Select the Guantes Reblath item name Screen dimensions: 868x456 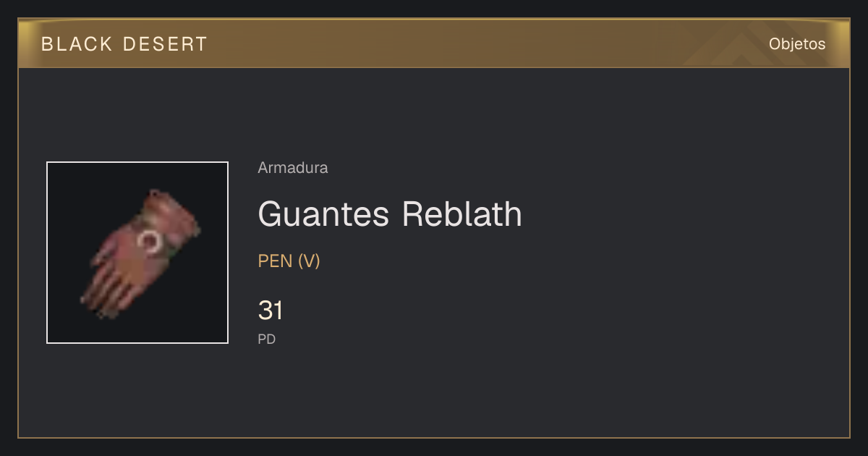(390, 214)
